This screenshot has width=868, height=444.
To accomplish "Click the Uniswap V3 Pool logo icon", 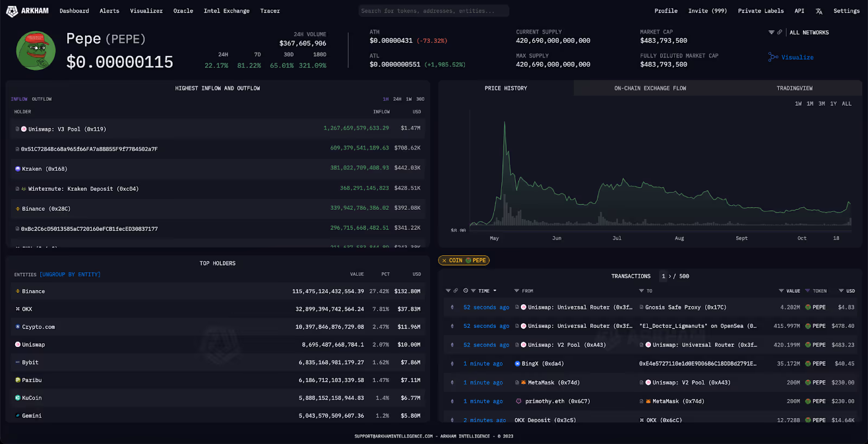I will [x=24, y=129].
